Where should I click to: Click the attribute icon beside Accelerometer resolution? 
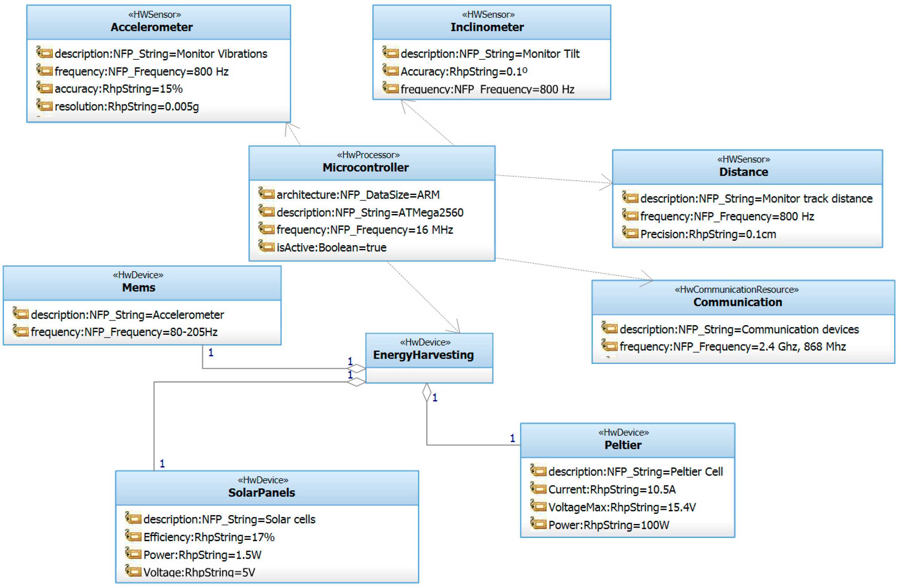44,105
